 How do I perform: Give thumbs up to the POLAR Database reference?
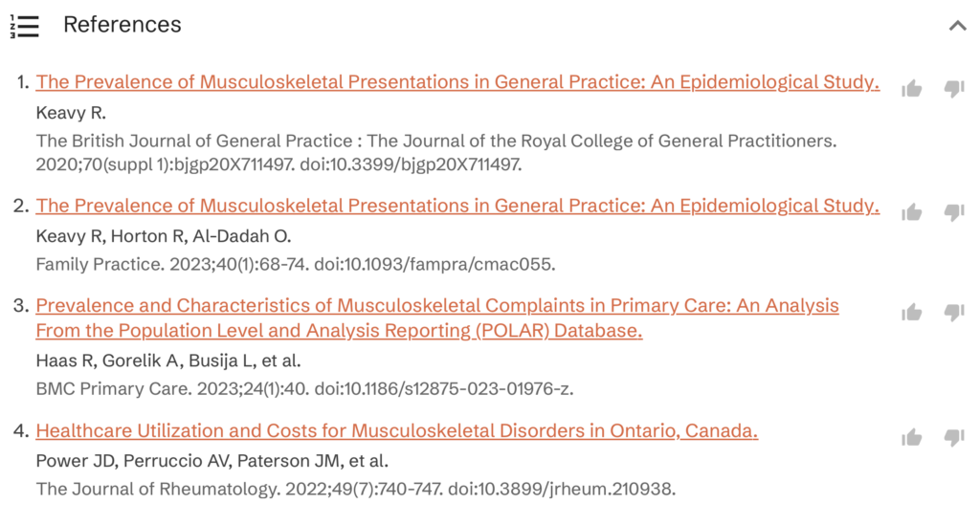tap(912, 312)
